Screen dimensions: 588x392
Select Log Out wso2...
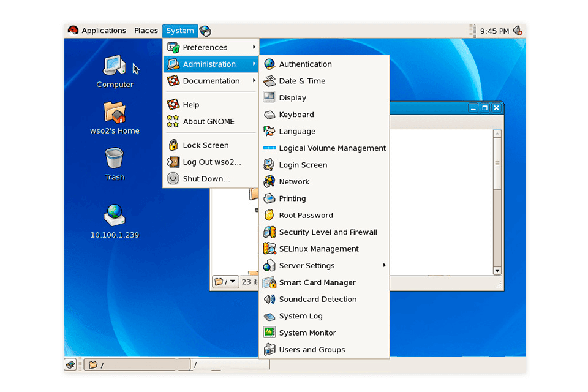211,162
